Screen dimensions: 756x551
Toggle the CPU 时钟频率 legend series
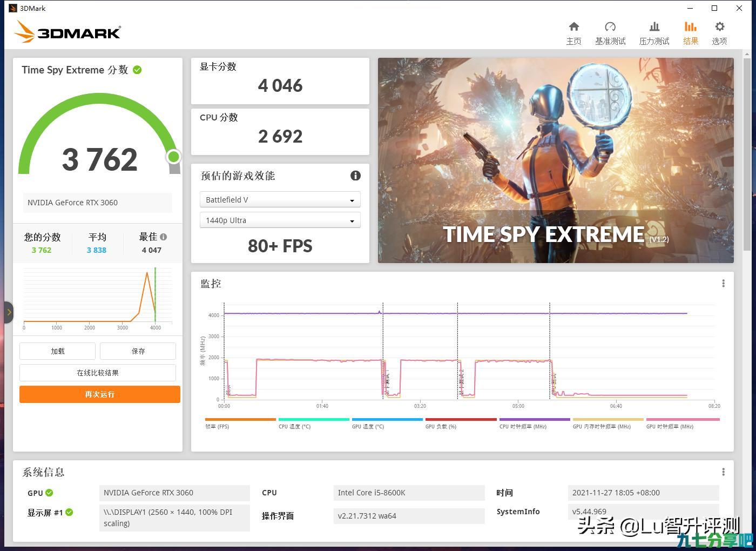(535, 423)
